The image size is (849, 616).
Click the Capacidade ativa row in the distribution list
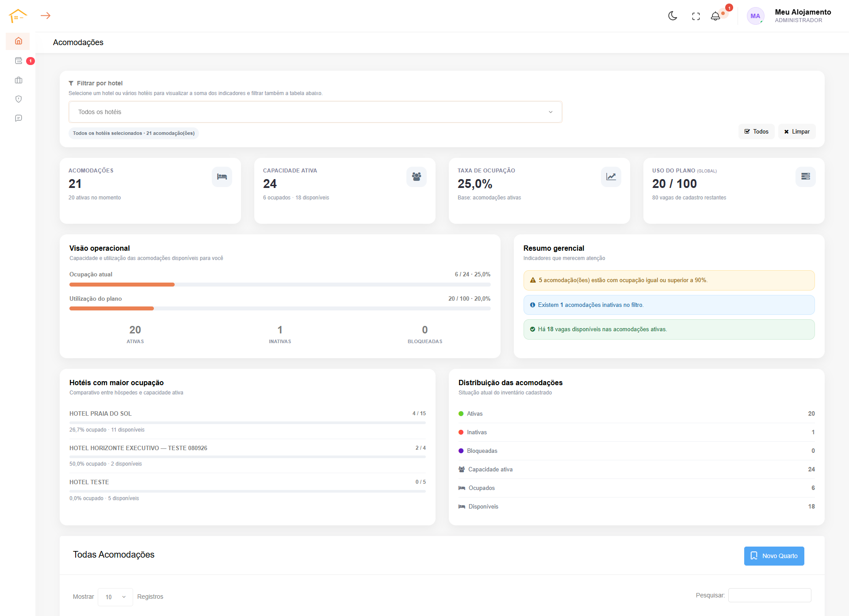point(637,470)
